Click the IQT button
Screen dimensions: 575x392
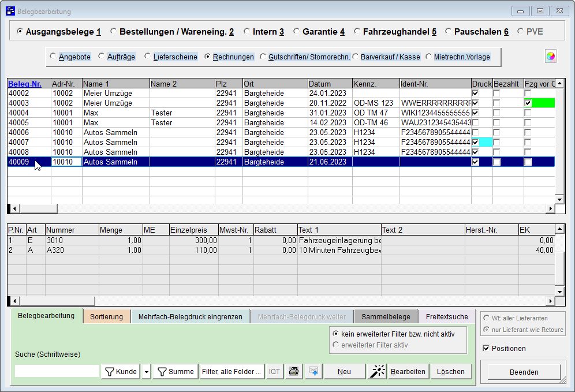click(274, 371)
